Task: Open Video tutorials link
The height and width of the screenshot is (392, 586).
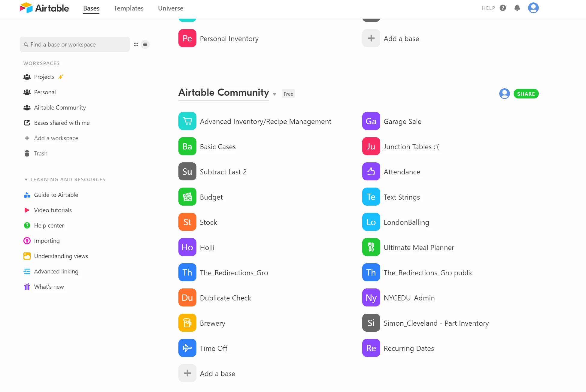Action: [53, 210]
